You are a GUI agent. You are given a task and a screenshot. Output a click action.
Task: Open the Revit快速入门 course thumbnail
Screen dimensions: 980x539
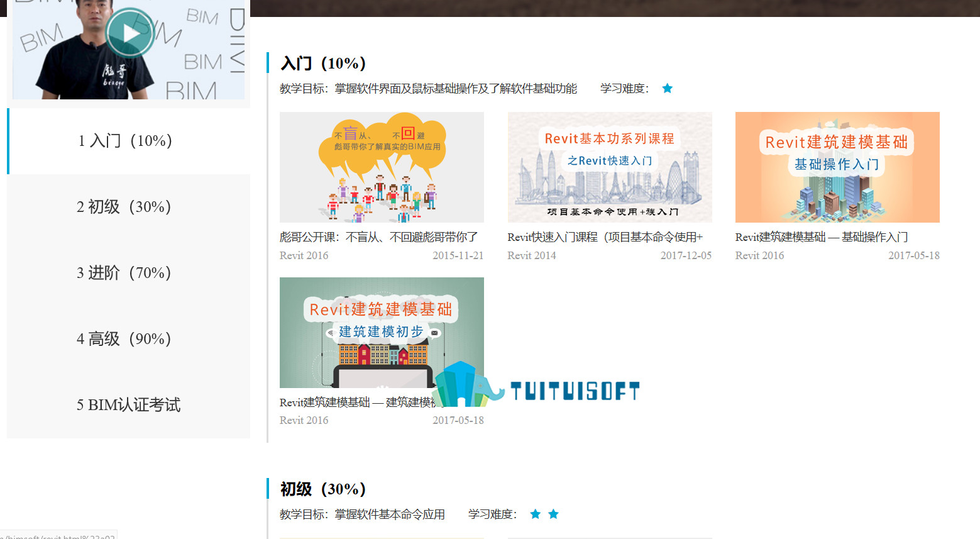click(x=610, y=167)
